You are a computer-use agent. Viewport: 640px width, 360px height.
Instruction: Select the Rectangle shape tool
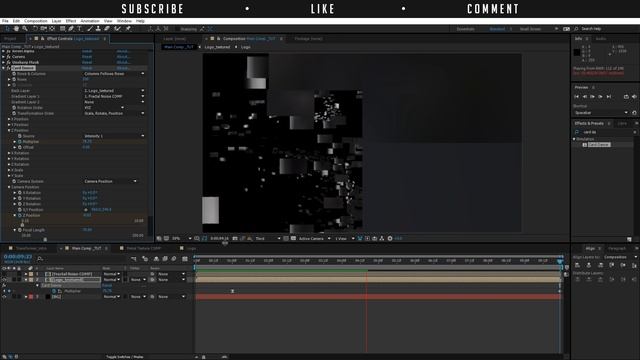coord(62,29)
